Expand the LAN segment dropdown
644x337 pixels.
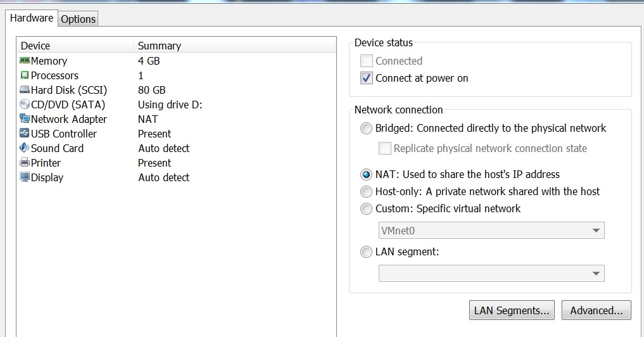(x=491, y=273)
